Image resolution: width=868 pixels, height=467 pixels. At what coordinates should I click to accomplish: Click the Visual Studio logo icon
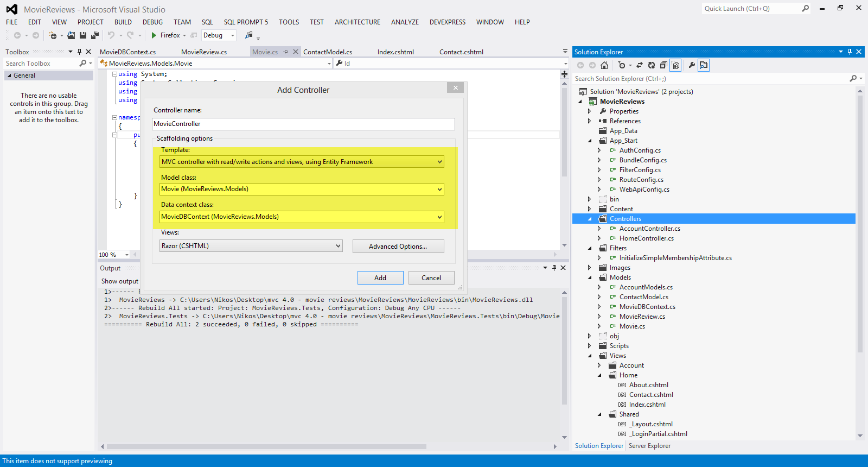tap(12, 9)
